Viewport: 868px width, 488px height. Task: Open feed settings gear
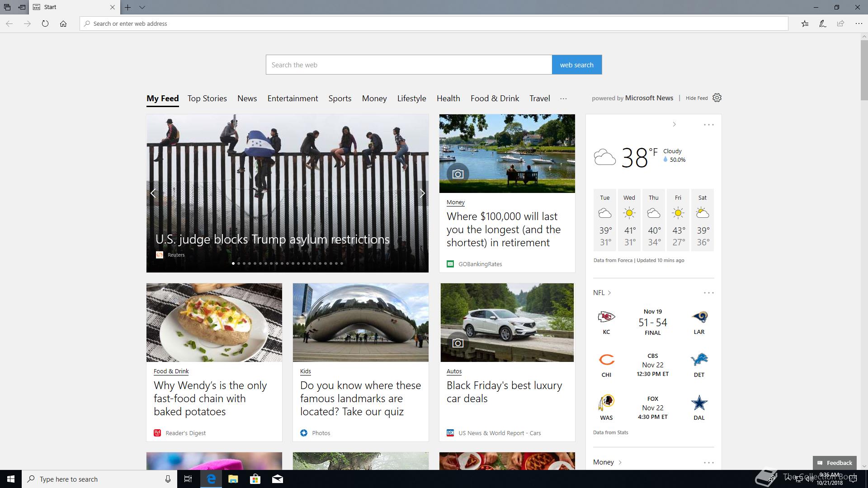coord(717,98)
